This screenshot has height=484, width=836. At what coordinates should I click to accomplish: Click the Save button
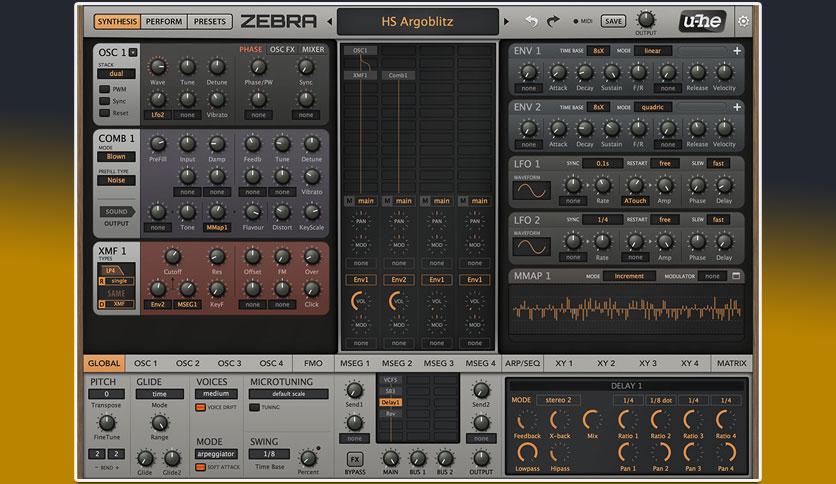coord(613,21)
